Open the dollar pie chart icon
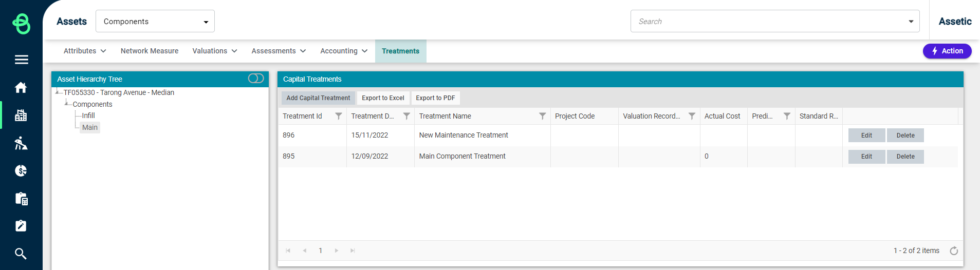980x270 pixels. pos(21,171)
